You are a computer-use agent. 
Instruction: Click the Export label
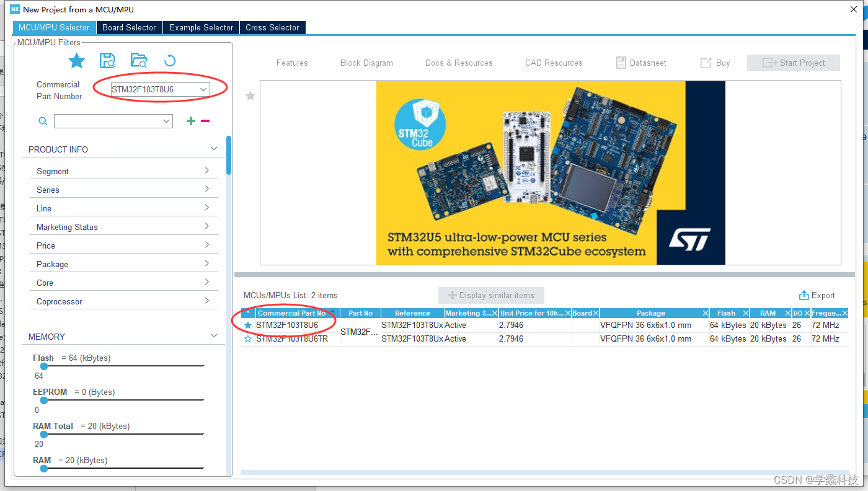pos(823,295)
